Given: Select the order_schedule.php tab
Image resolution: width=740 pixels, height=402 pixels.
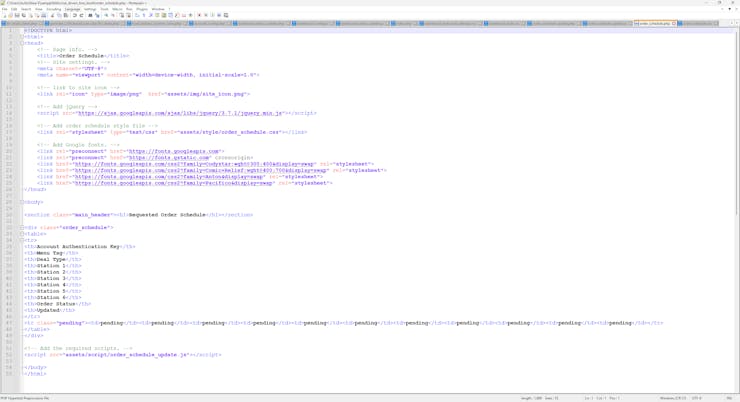Looking at the screenshot, I should click(x=654, y=23).
